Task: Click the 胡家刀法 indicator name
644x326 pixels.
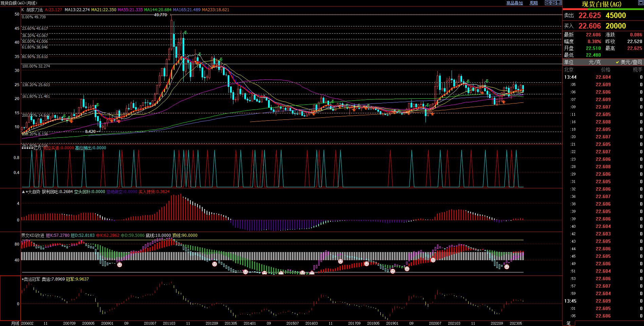Action: [35, 10]
